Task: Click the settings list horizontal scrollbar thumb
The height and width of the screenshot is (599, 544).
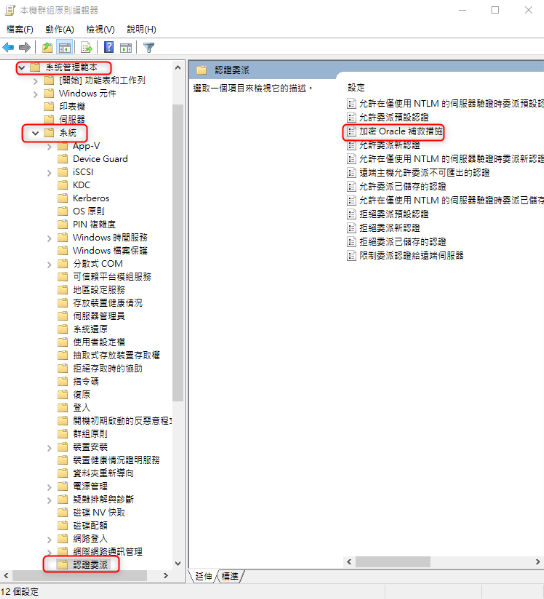Action: point(393,562)
